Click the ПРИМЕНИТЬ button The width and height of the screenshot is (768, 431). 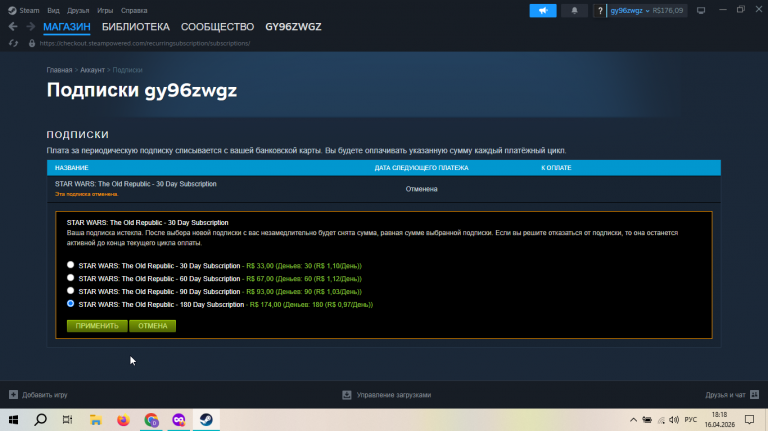click(x=97, y=326)
